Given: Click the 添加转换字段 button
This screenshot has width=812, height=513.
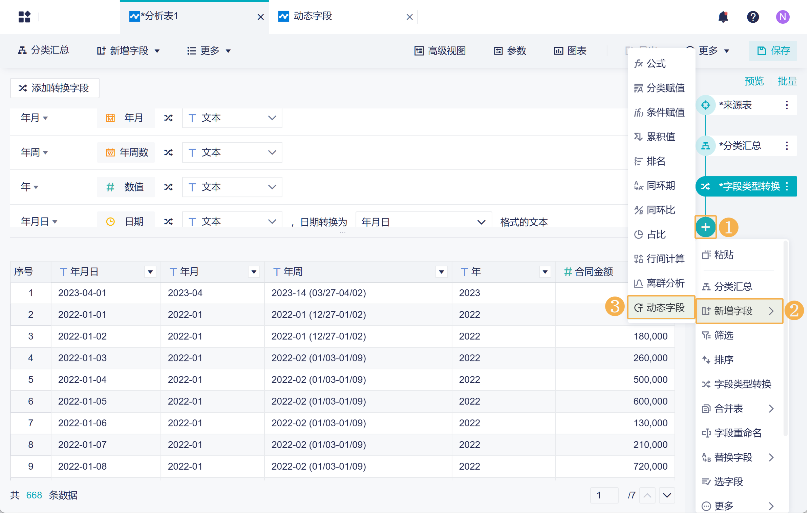Looking at the screenshot, I should point(55,88).
